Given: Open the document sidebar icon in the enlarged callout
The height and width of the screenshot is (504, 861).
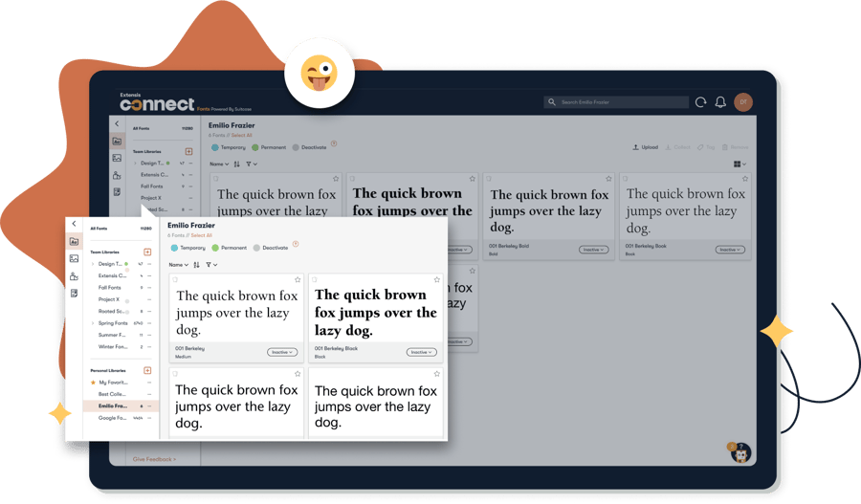Looking at the screenshot, I should 74,294.
